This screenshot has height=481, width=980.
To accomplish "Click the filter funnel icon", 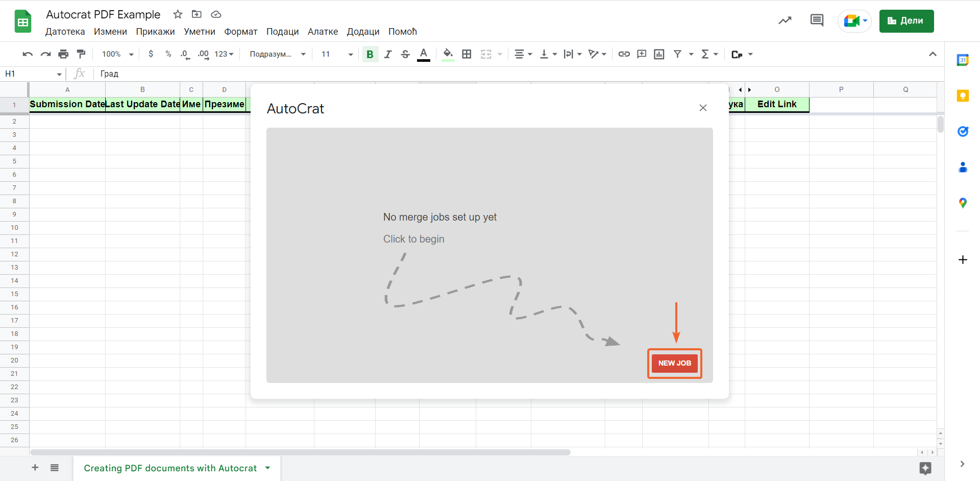I will (x=677, y=54).
